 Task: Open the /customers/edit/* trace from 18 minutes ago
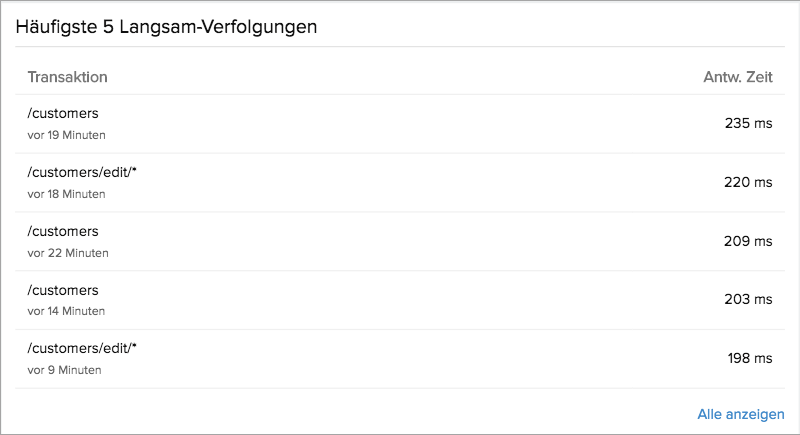click(x=82, y=173)
